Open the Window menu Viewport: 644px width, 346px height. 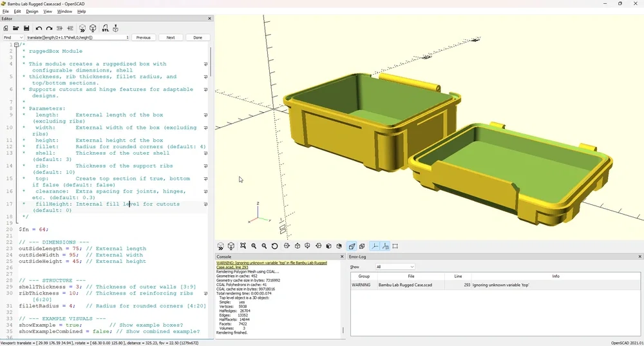(64, 12)
